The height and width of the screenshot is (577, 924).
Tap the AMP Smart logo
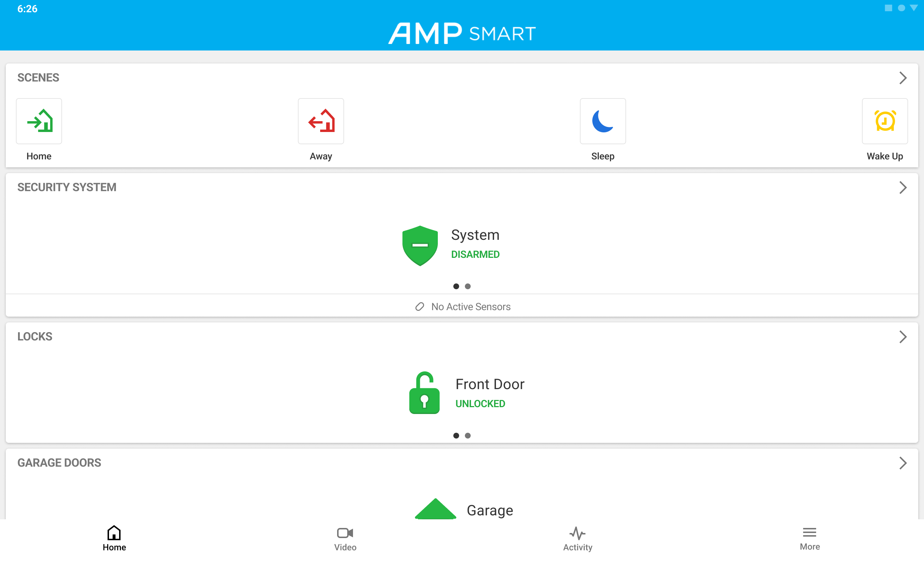click(x=462, y=33)
